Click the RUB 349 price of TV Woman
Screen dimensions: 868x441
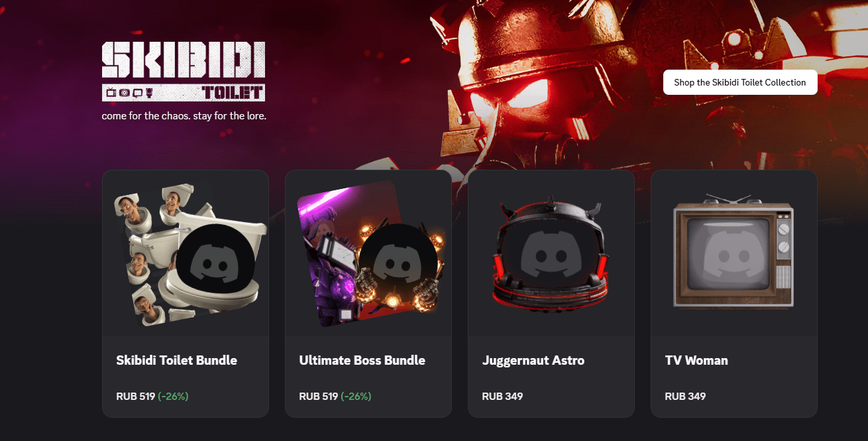pyautogui.click(x=685, y=397)
